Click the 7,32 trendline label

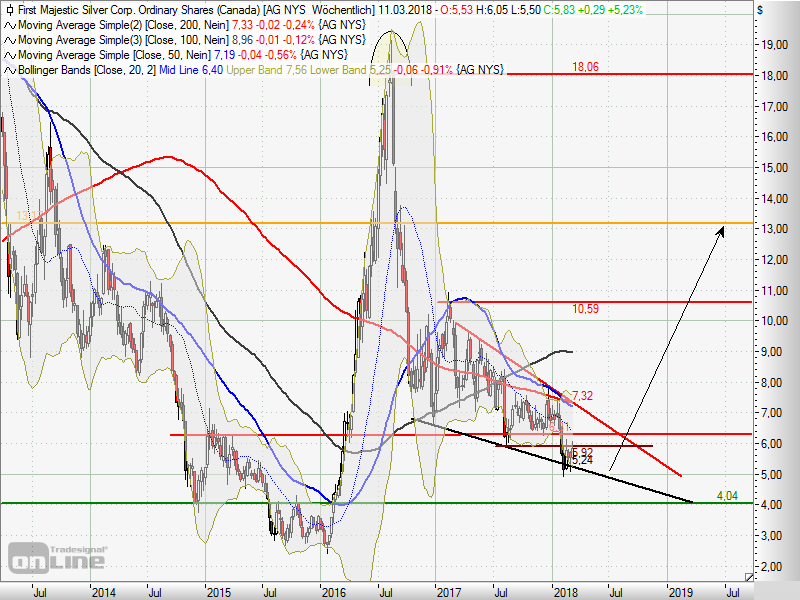(x=583, y=396)
